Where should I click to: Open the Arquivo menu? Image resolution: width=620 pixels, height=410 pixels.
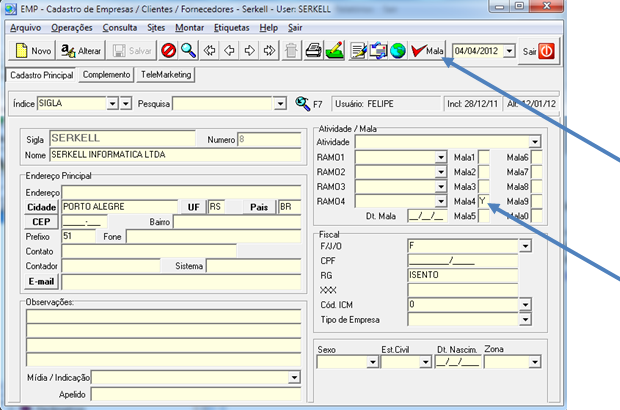pyautogui.click(x=25, y=28)
